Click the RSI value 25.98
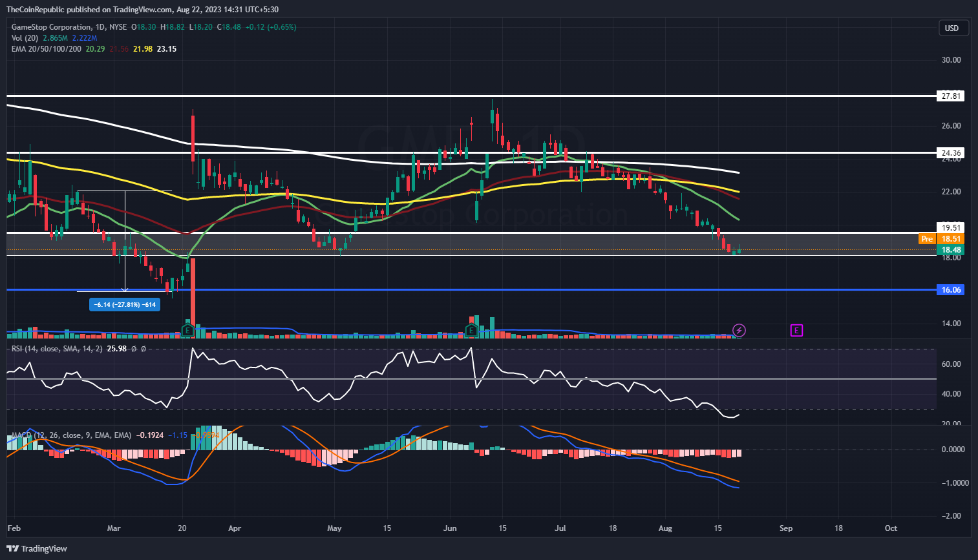This screenshot has width=978, height=560. click(116, 349)
